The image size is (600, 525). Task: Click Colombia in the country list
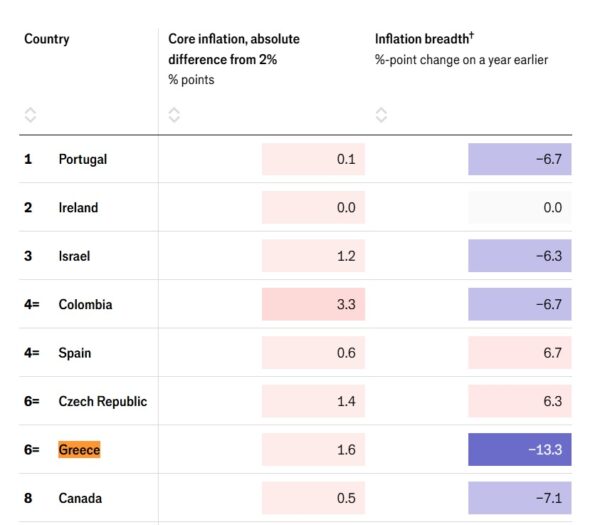[85, 304]
